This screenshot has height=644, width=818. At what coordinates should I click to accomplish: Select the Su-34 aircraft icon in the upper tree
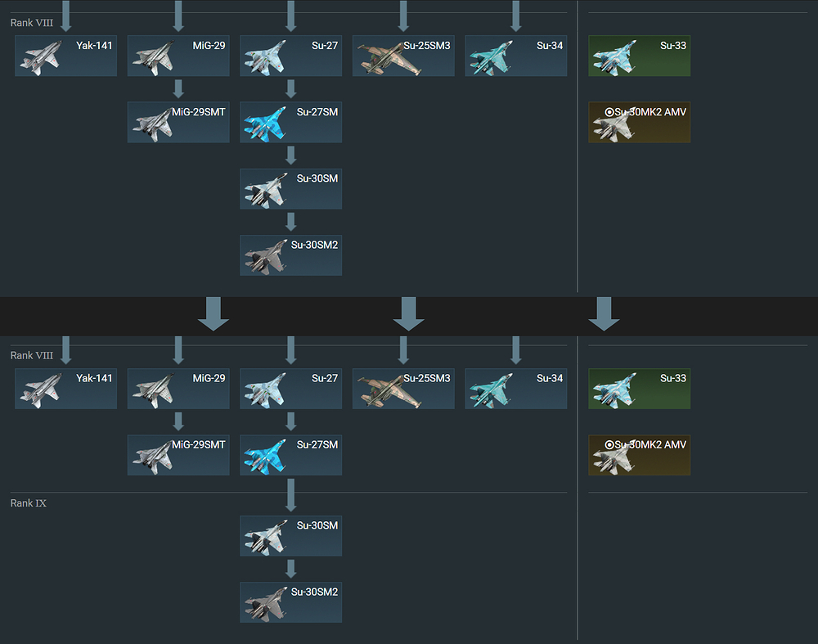point(489,58)
